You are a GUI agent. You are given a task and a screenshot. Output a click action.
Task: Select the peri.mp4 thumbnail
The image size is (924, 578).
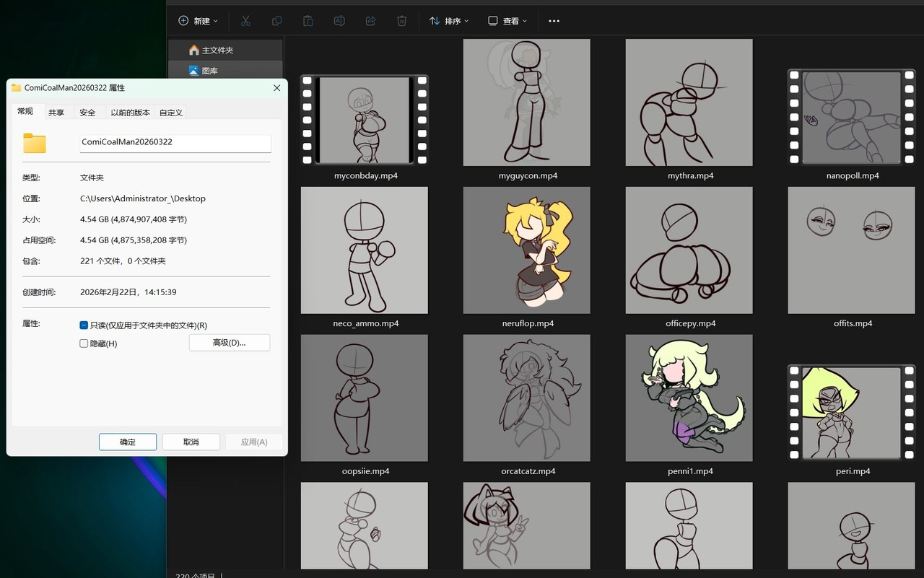(852, 413)
